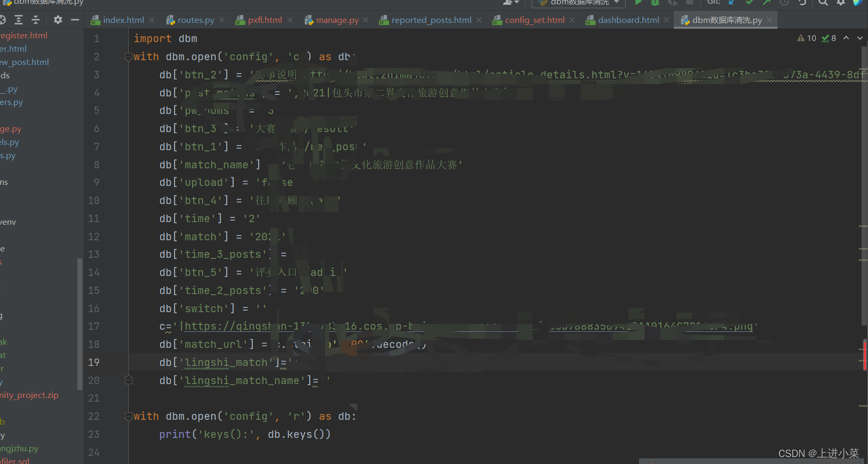Go to next highlighted problem arrow
The image size is (868, 464).
click(860, 38)
